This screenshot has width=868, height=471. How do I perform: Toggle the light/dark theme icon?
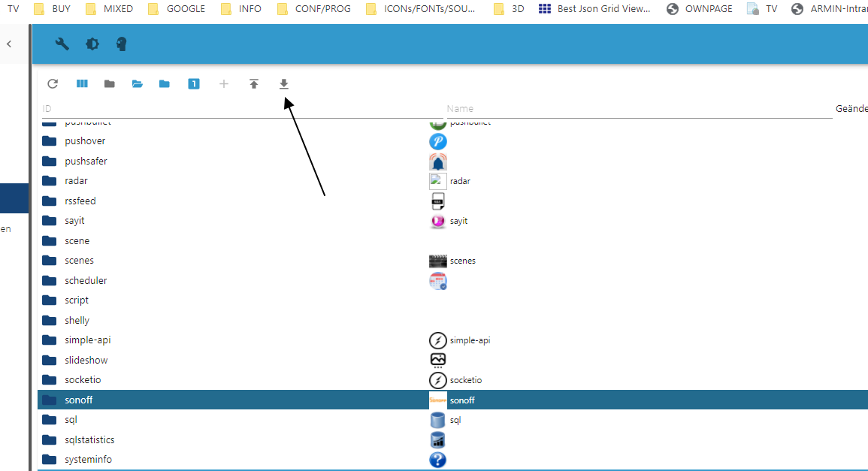[x=92, y=44]
